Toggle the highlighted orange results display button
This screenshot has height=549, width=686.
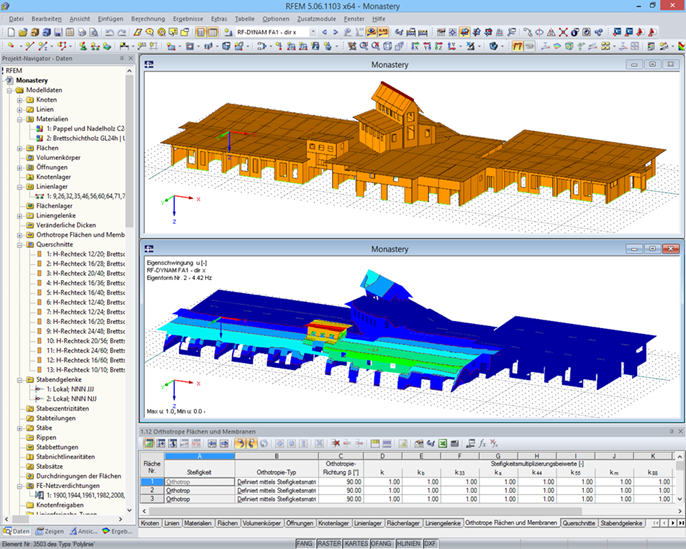coord(517,45)
